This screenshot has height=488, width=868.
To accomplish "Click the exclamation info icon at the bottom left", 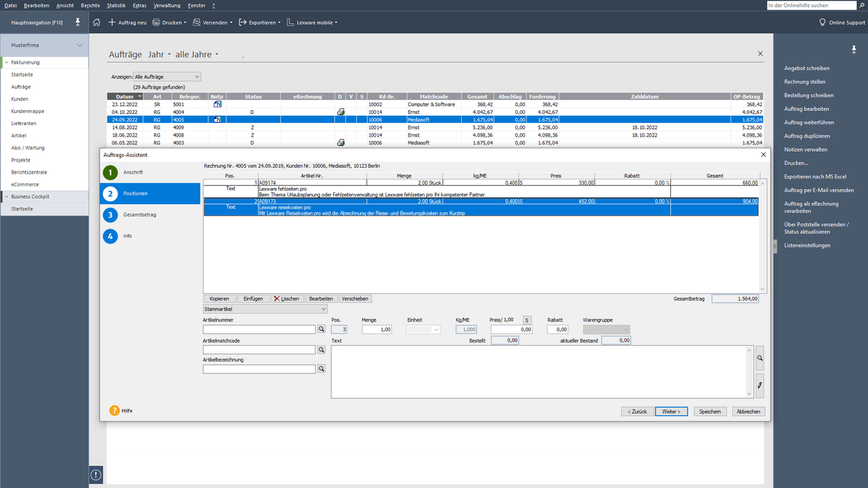I will [x=96, y=474].
